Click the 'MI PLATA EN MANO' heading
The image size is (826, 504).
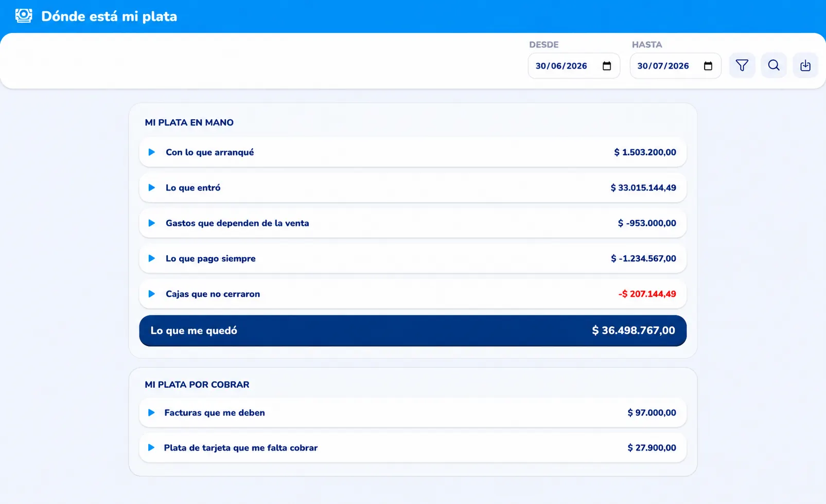[x=189, y=122]
